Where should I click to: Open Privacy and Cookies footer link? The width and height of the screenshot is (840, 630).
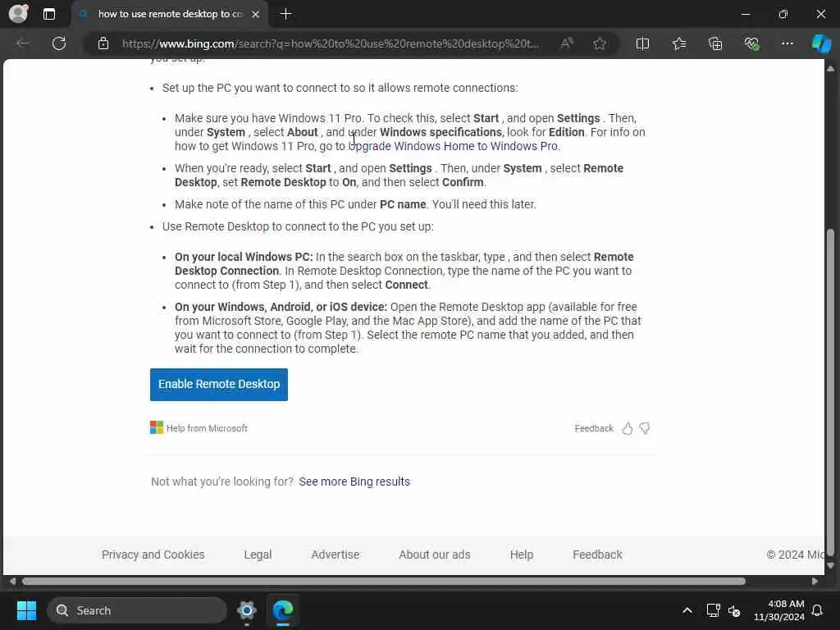click(153, 555)
